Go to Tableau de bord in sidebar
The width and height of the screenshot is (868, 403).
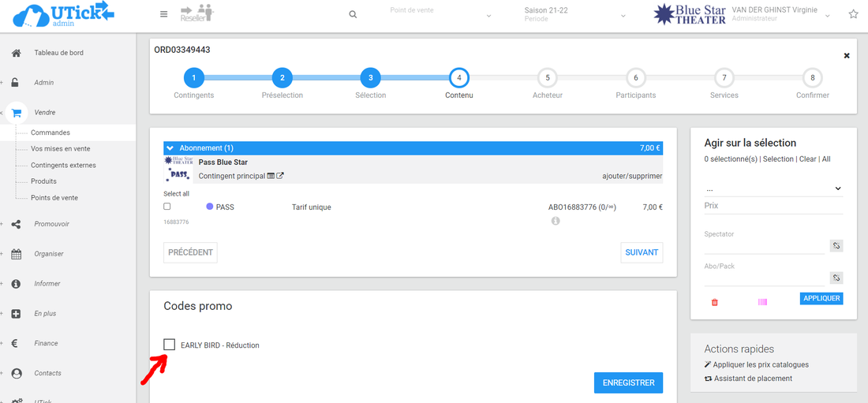coord(58,53)
